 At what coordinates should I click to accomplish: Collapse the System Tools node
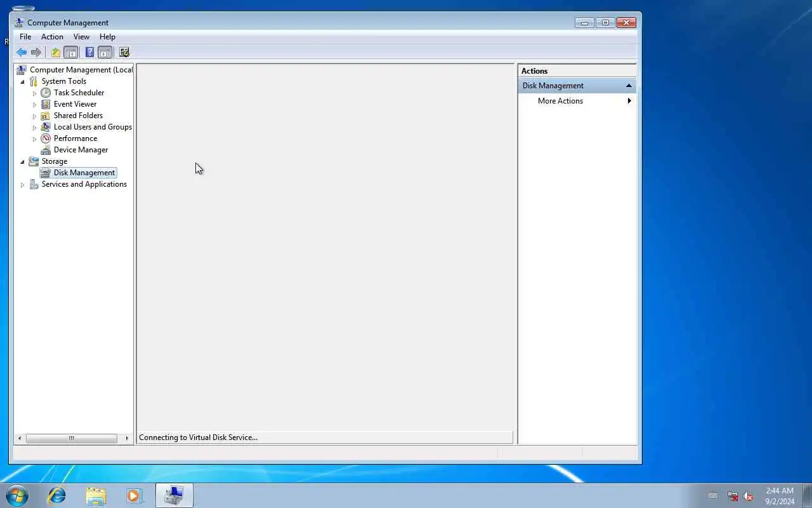23,82
